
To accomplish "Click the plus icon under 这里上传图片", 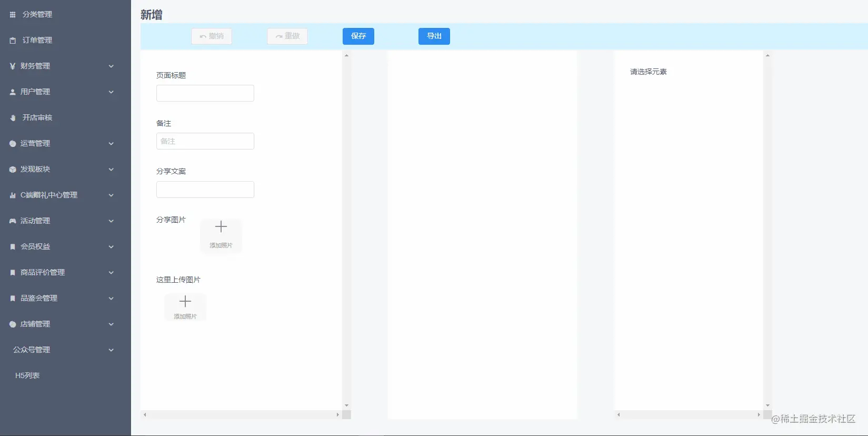I will coord(185,302).
